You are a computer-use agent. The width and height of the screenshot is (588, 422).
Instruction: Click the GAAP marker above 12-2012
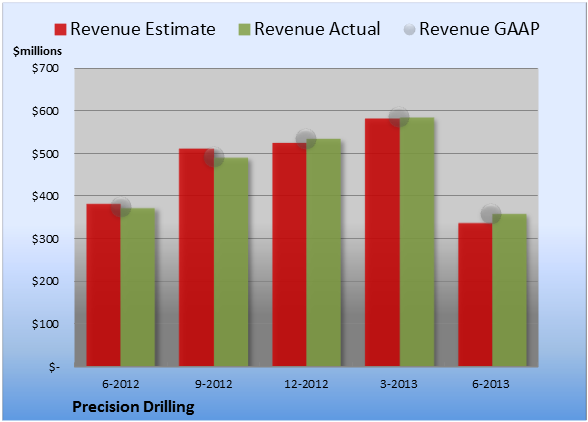pos(306,139)
